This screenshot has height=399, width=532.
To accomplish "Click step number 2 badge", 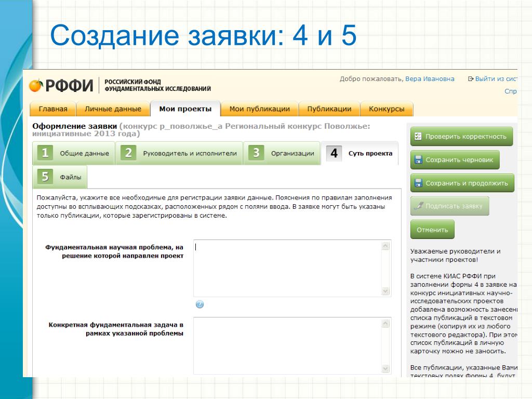I will [128, 153].
